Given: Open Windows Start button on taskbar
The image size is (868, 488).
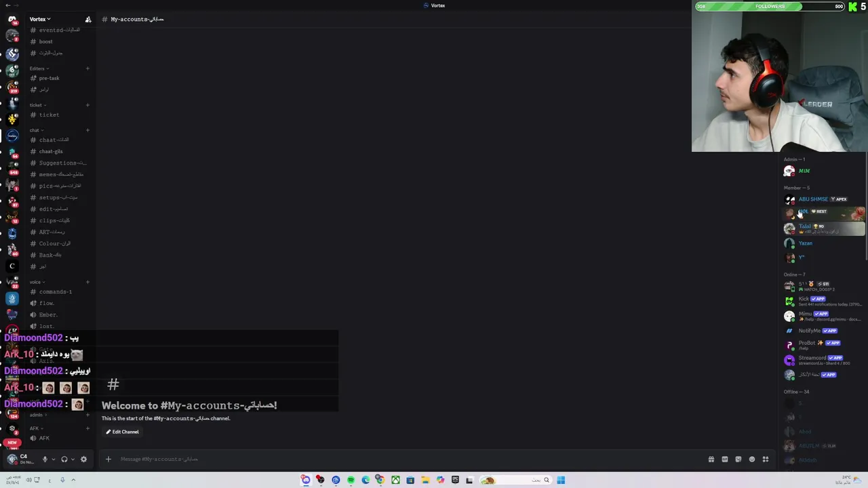Looking at the screenshot, I should click(561, 480).
